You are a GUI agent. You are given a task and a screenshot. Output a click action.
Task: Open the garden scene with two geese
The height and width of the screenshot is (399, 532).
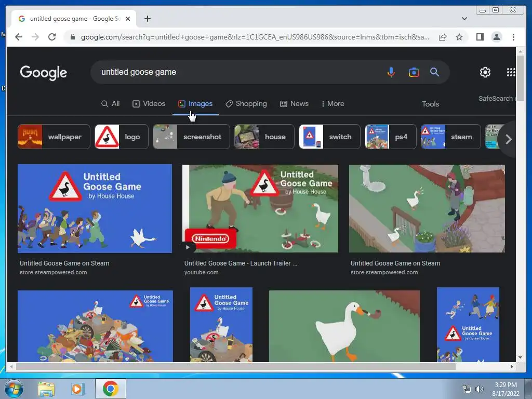[x=427, y=209]
